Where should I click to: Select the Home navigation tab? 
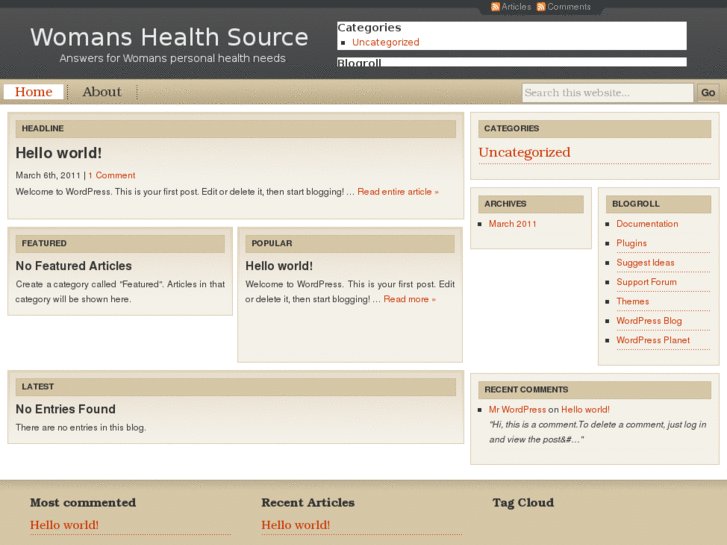tap(33, 92)
